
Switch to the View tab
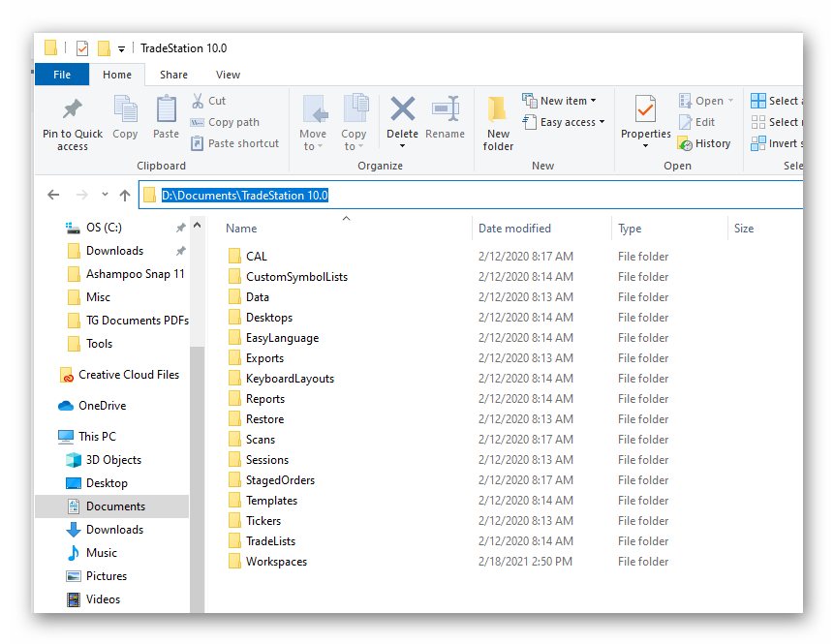[228, 75]
